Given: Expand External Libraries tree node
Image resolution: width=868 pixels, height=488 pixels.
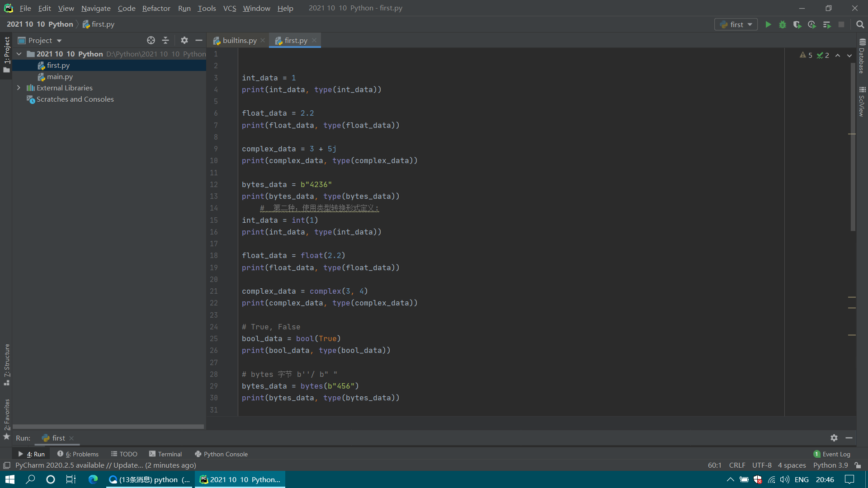Looking at the screenshot, I should tap(19, 88).
